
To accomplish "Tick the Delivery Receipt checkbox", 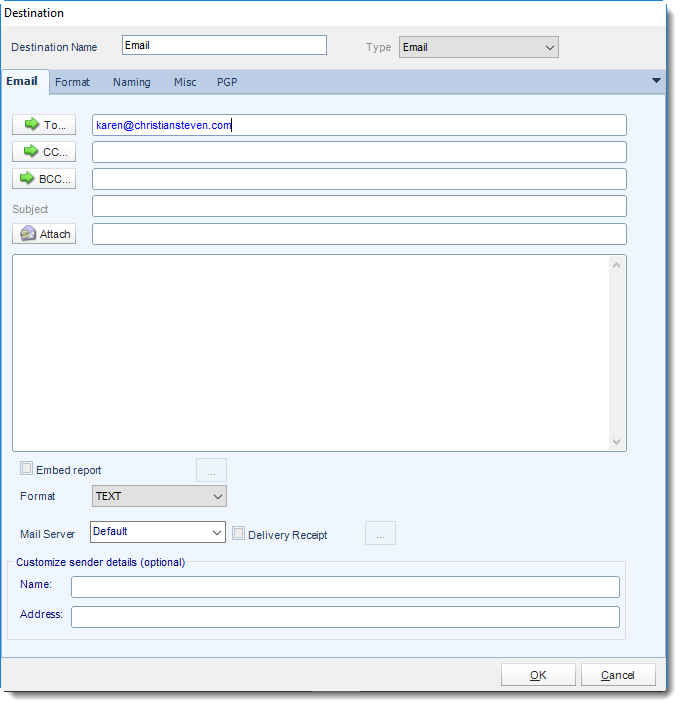I will tap(238, 534).
